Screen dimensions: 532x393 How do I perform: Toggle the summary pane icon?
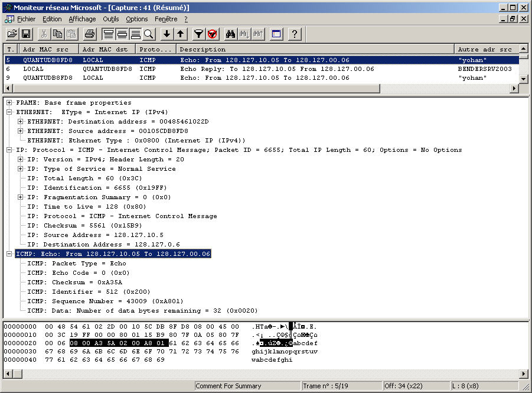(108, 34)
